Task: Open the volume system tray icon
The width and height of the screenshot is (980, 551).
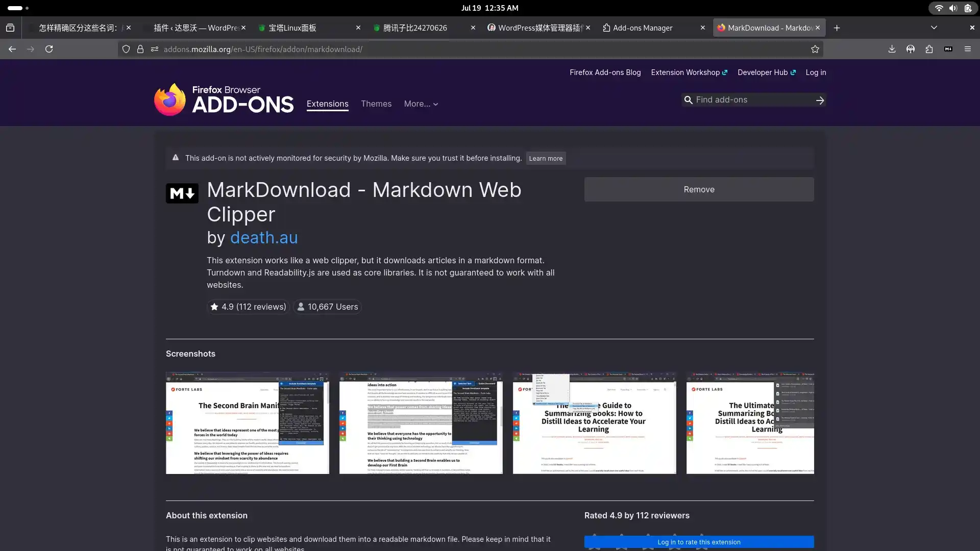Action: (x=953, y=8)
